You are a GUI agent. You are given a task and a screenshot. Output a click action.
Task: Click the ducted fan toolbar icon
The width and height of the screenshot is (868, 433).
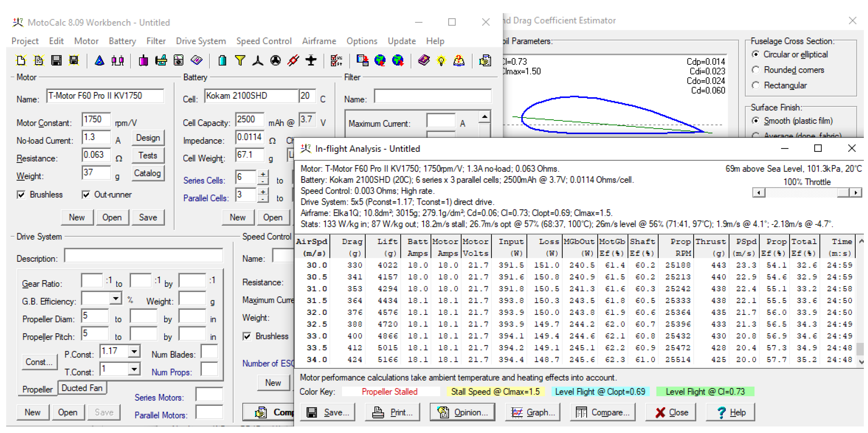click(x=276, y=61)
